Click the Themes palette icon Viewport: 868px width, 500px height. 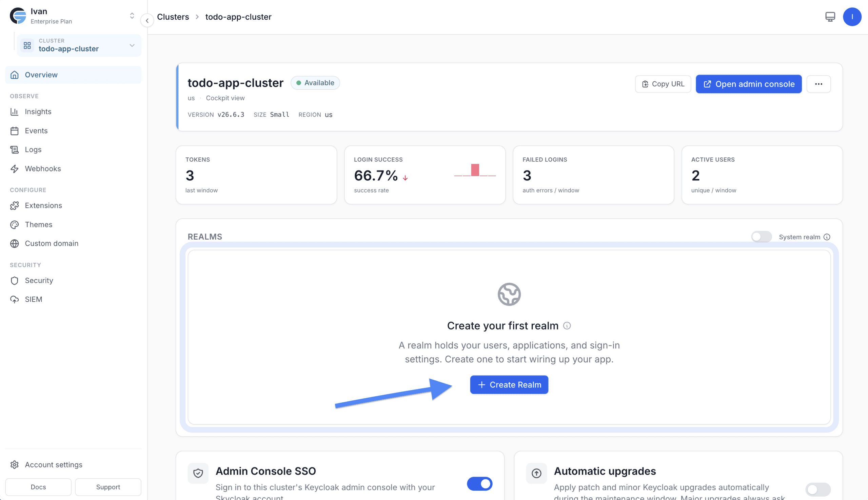(15, 224)
